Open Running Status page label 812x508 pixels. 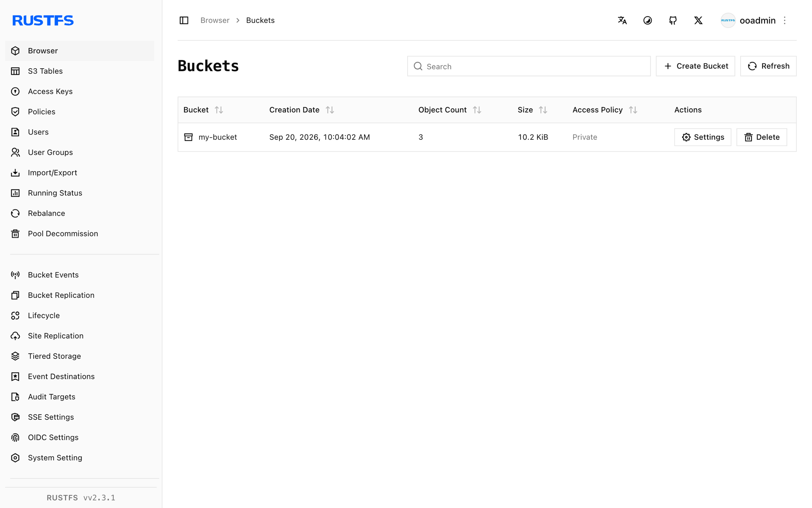coord(55,193)
